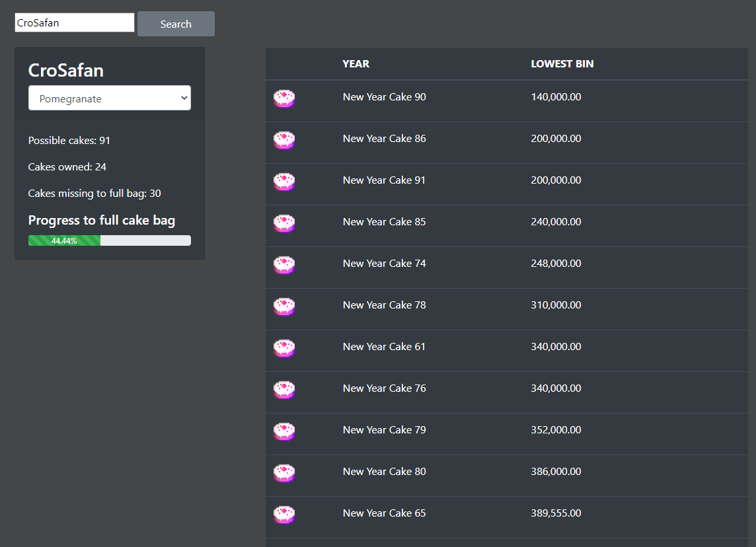Focus the CroSafan username input field

(75, 22)
